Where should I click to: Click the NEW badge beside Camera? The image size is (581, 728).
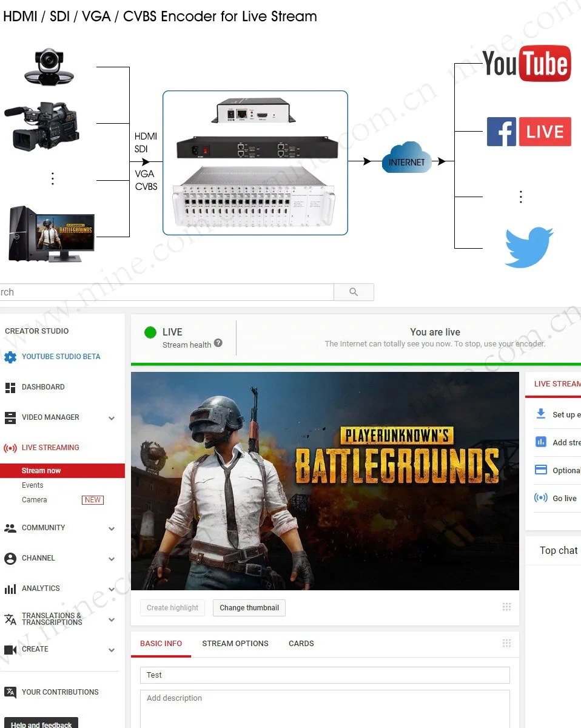click(93, 500)
